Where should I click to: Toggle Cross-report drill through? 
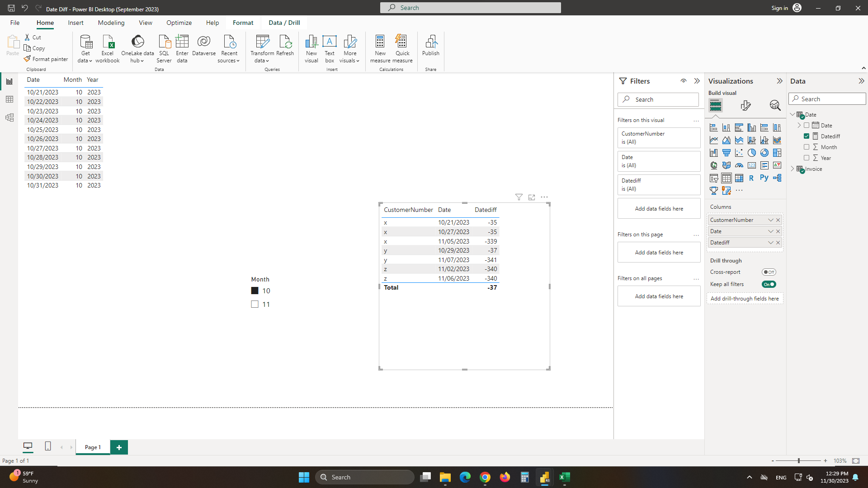pyautogui.click(x=769, y=272)
